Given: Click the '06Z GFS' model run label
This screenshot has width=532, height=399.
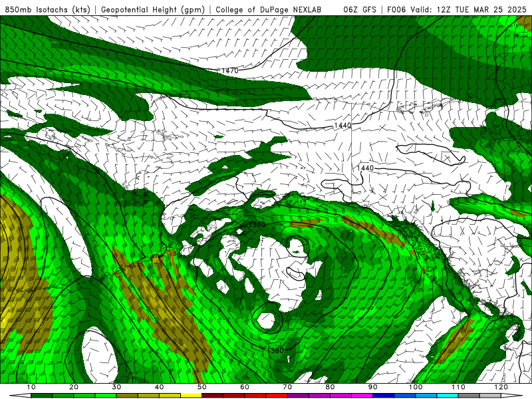Looking at the screenshot, I should tap(360, 10).
